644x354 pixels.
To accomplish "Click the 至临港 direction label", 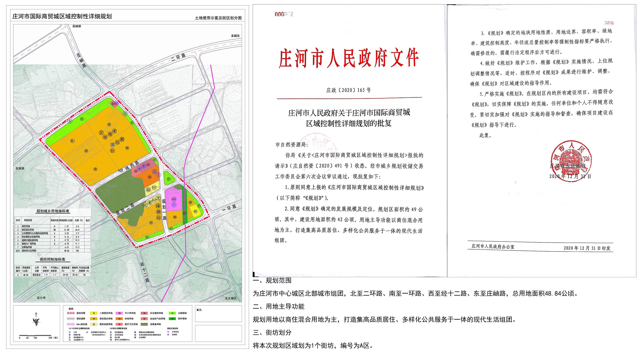I will click(x=20, y=168).
